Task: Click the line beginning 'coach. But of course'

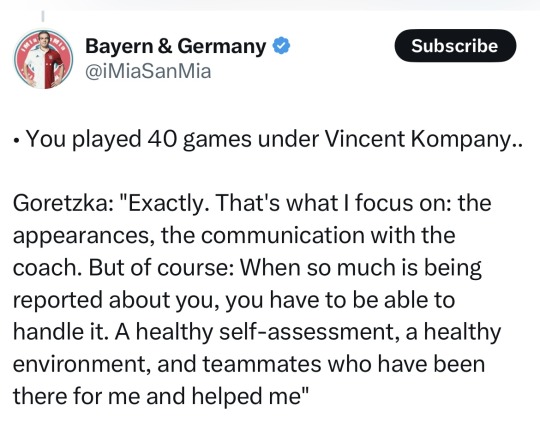Action: click(x=247, y=268)
